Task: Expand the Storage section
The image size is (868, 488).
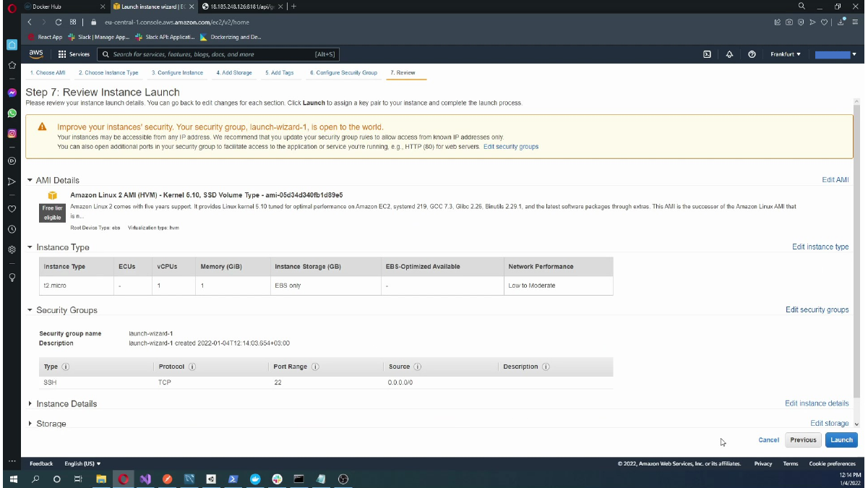Action: coord(30,424)
